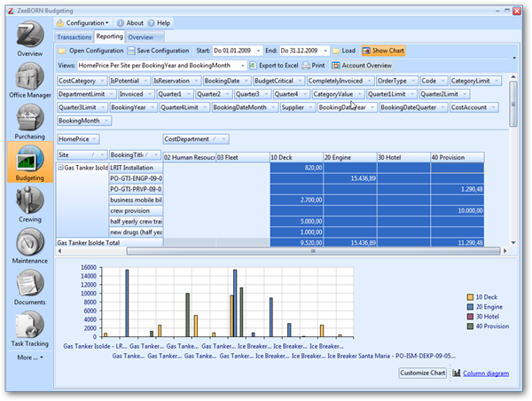Click the 20 Engine legend color swatch
The width and height of the screenshot is (532, 401).
point(470,307)
